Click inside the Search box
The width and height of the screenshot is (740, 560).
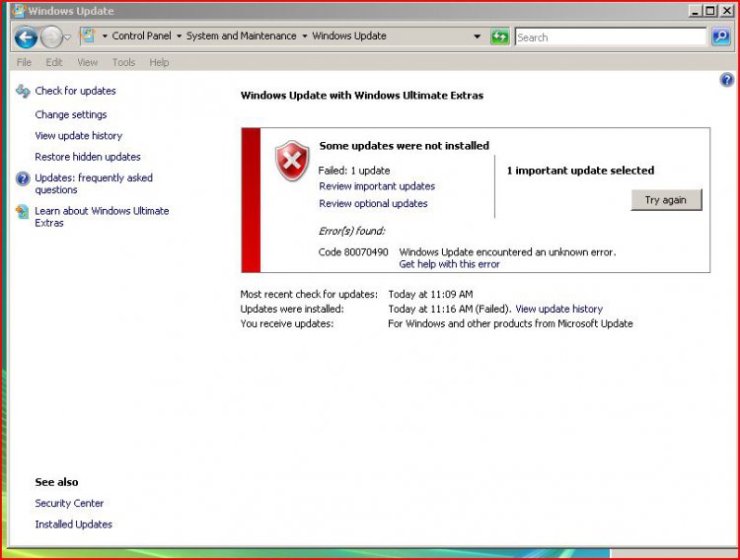(x=610, y=36)
